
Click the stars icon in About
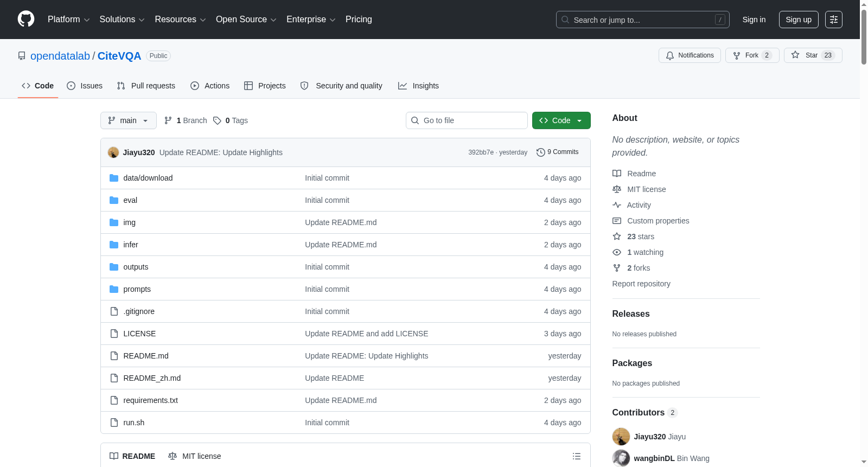(x=617, y=236)
